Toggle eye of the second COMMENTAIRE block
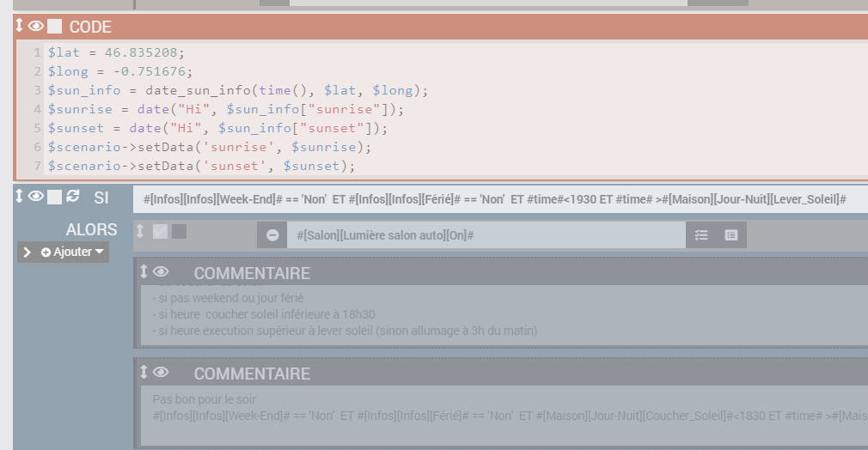The width and height of the screenshot is (868, 450). 161,372
